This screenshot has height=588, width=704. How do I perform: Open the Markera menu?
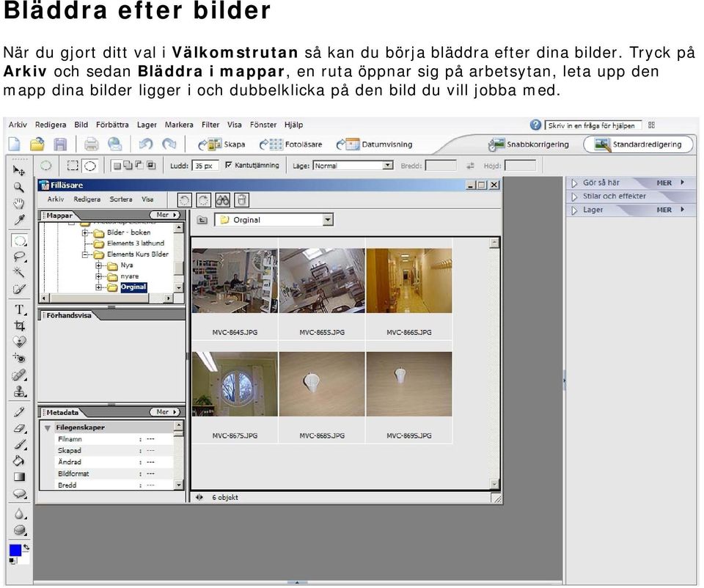[179, 125]
